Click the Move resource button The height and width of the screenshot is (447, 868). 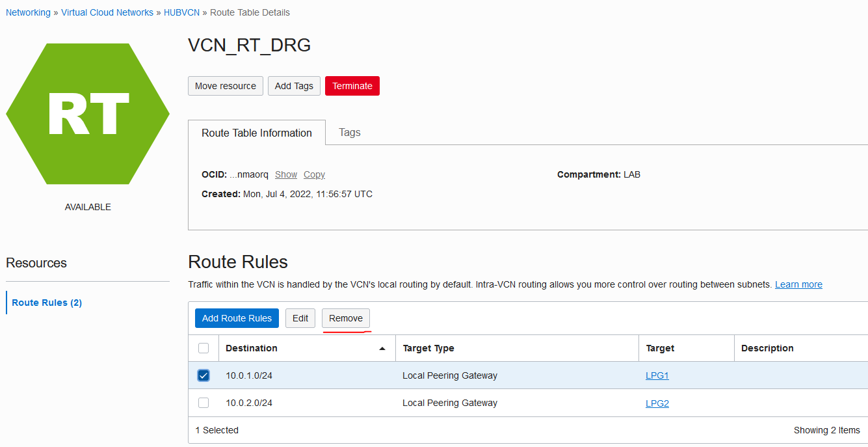226,86
